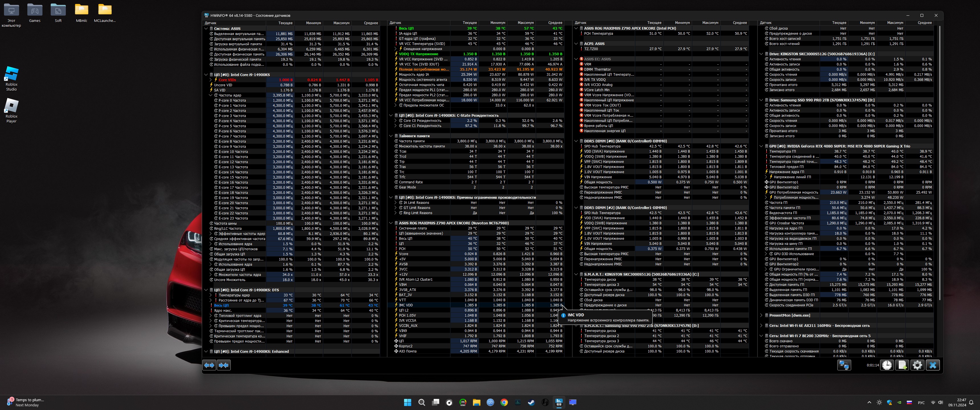Open sensor settings with the gear icon
The image size is (980, 410).
tap(917, 365)
